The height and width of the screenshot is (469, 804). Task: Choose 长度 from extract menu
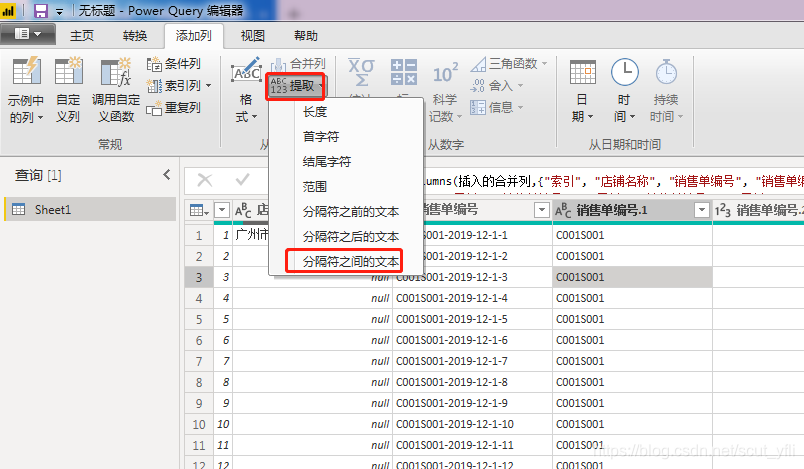[x=346, y=112]
